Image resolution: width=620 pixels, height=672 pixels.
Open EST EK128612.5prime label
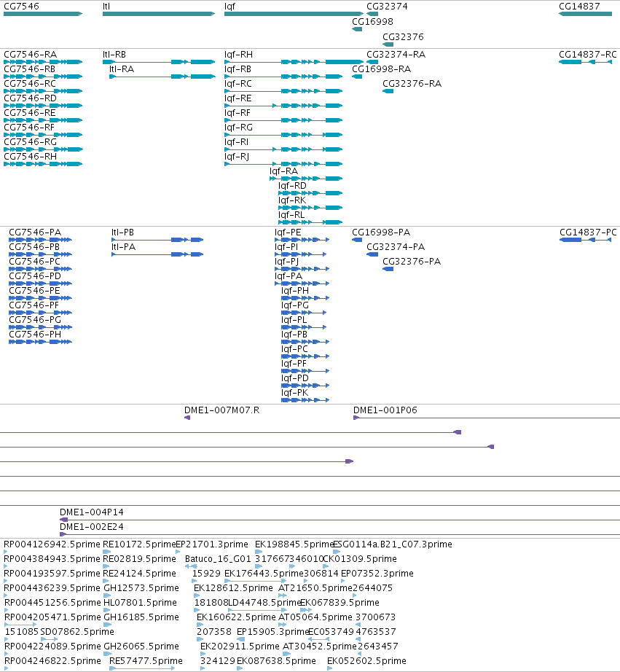tap(233, 588)
